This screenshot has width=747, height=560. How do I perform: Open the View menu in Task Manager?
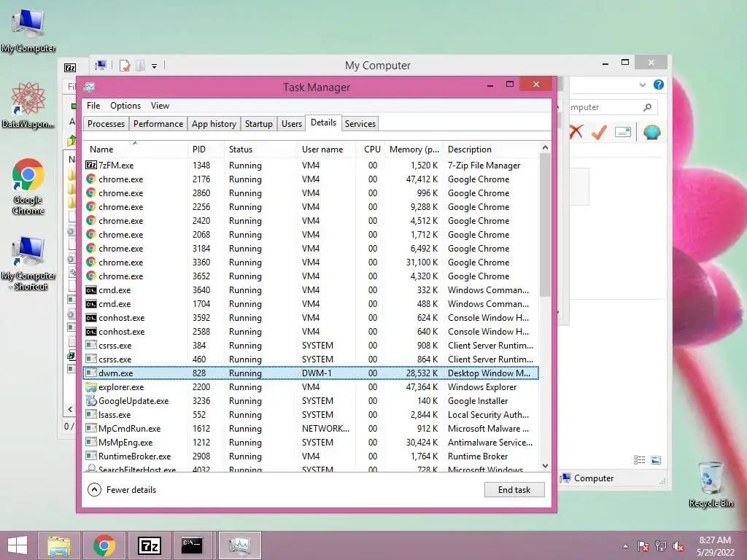160,106
